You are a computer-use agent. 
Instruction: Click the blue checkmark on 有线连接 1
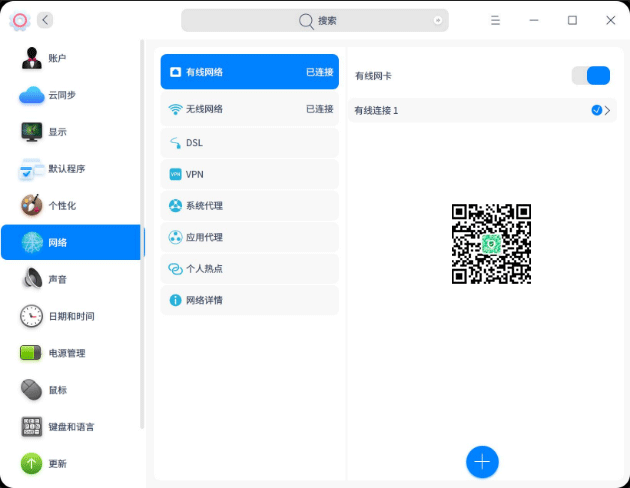(x=597, y=110)
